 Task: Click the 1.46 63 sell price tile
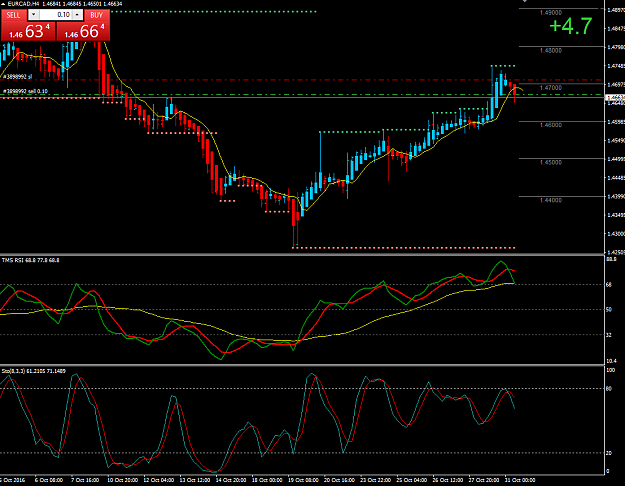(x=28, y=31)
